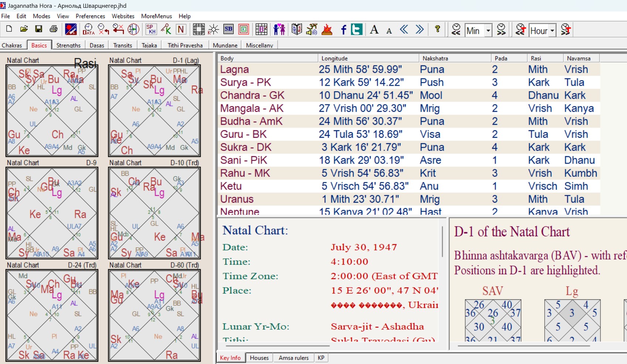Open the Hour transit unit dropdown
Viewport: 627px width, 364px height.
pyautogui.click(x=552, y=30)
